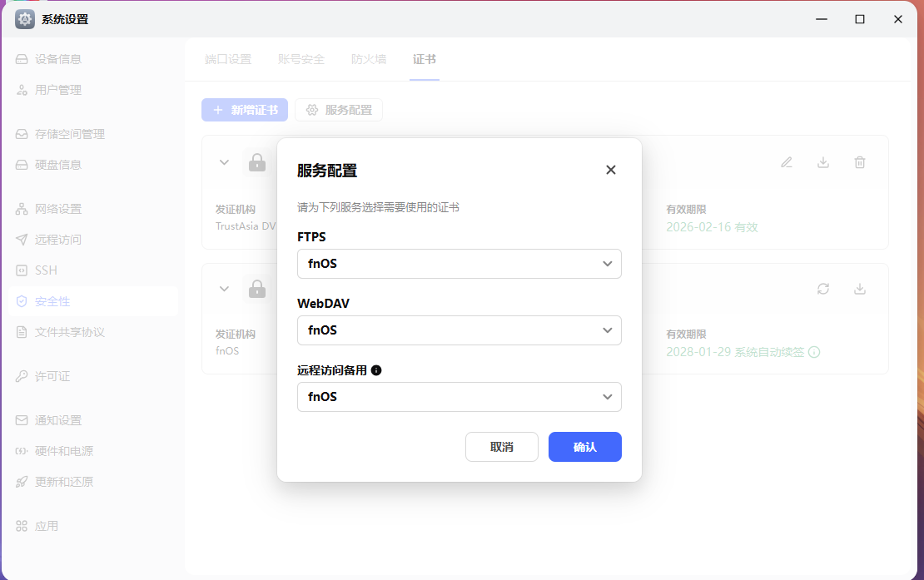924x580 pixels.
Task: Expand the TrustAsia certificate details chevron
Action: tap(223, 162)
